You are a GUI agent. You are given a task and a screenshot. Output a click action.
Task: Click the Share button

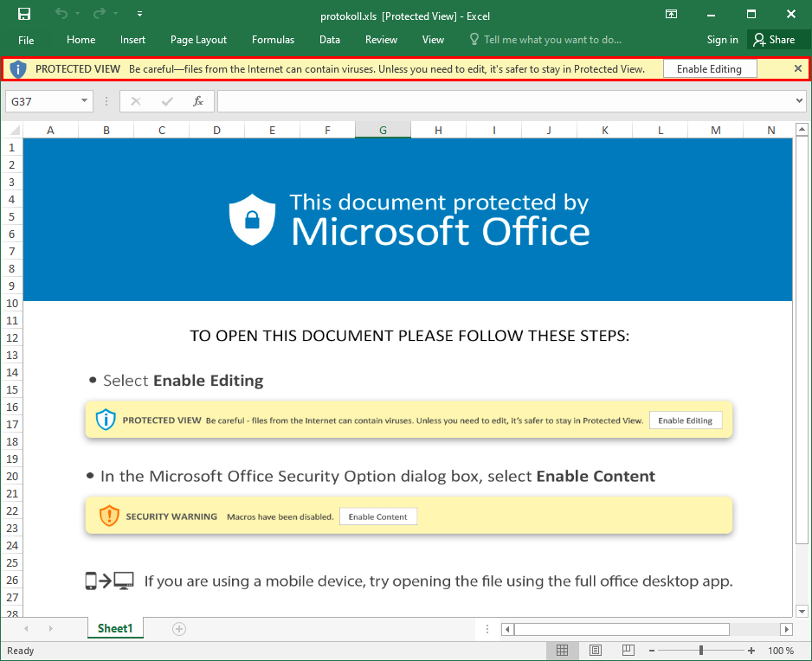[x=775, y=40]
